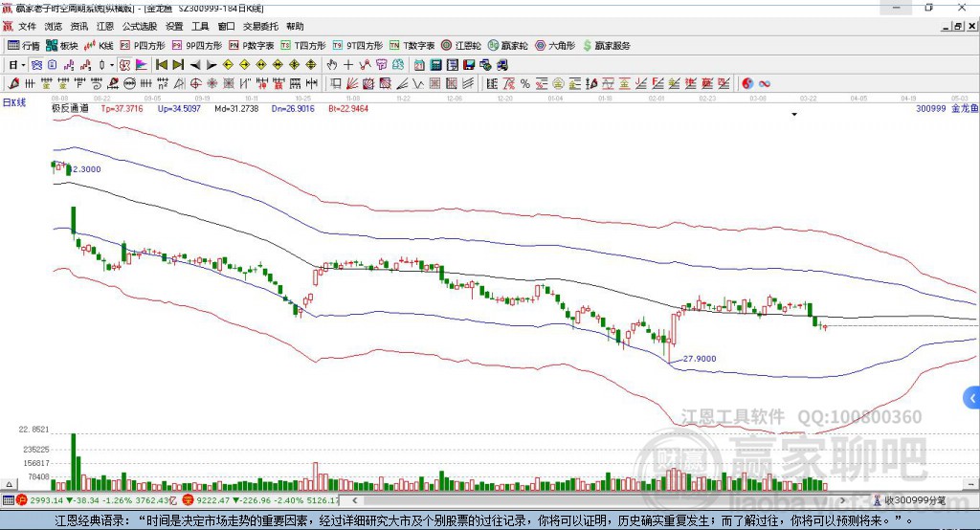
Task: Open the 公式选股 menu
Action: pos(140,26)
